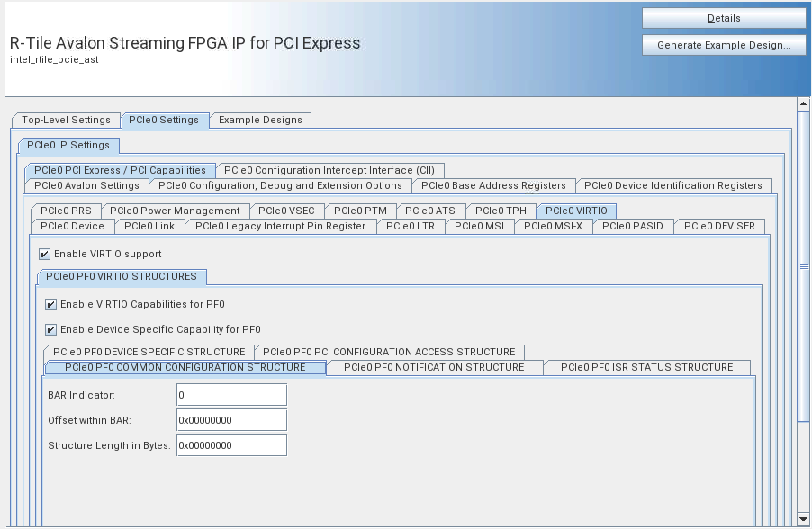Go to PCIe0 Base Address Registers tab
The image size is (812, 529).
(x=493, y=186)
